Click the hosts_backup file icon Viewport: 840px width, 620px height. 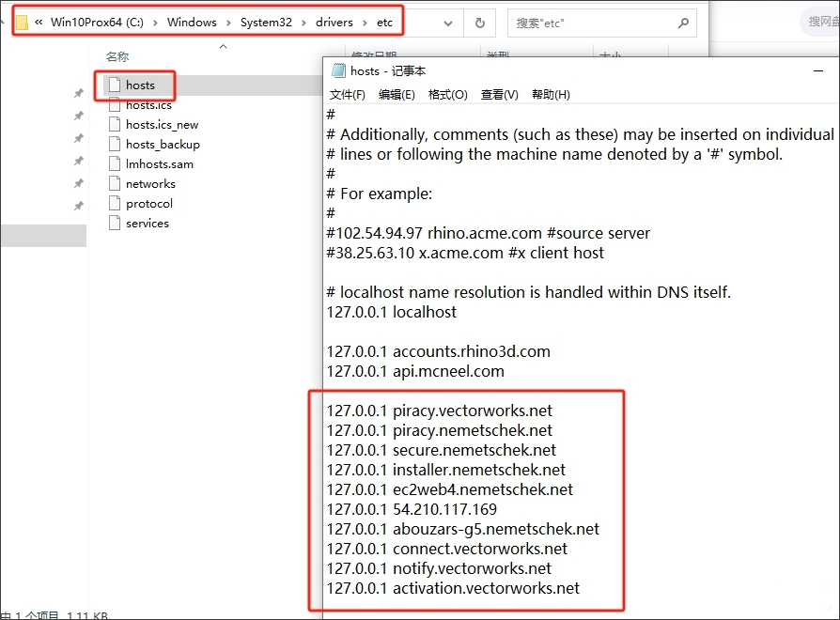pyautogui.click(x=114, y=144)
